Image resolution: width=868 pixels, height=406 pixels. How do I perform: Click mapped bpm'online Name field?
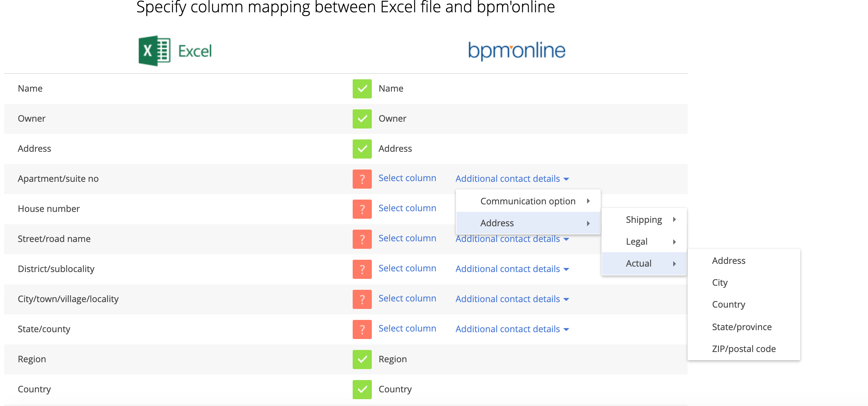(x=391, y=89)
